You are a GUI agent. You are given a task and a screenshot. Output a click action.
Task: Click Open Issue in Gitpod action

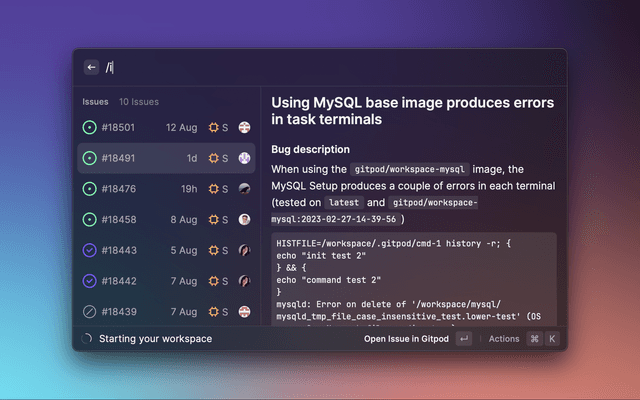coord(406,339)
